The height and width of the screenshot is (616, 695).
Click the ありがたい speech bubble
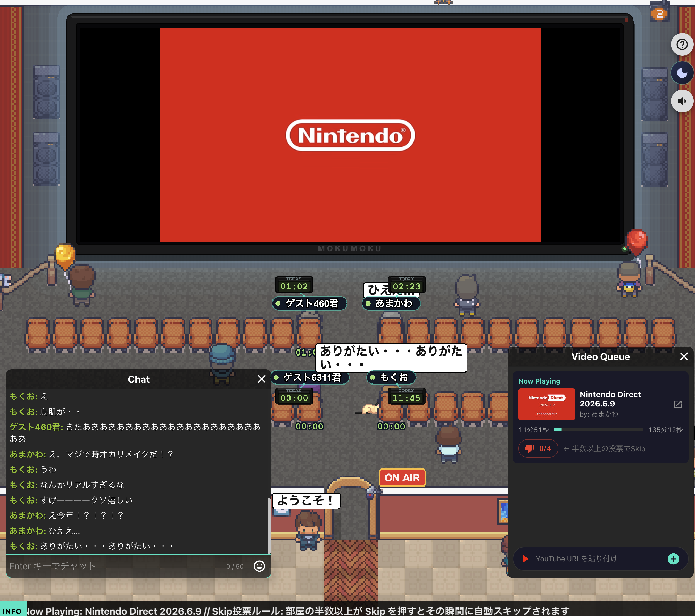[391, 358]
